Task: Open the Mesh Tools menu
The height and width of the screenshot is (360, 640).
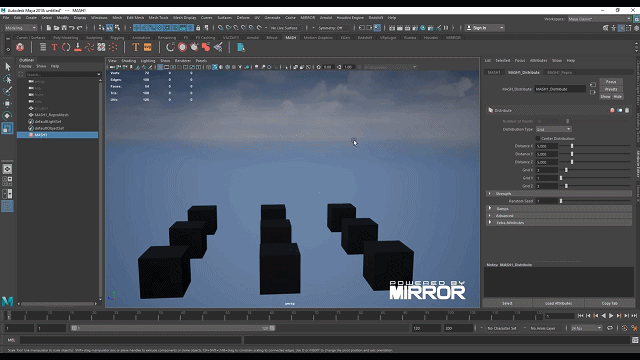Action: tap(158, 18)
